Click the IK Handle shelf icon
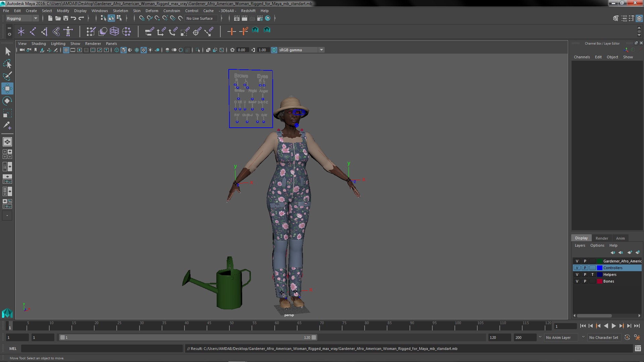Image resolution: width=644 pixels, height=362 pixels. [x=45, y=32]
